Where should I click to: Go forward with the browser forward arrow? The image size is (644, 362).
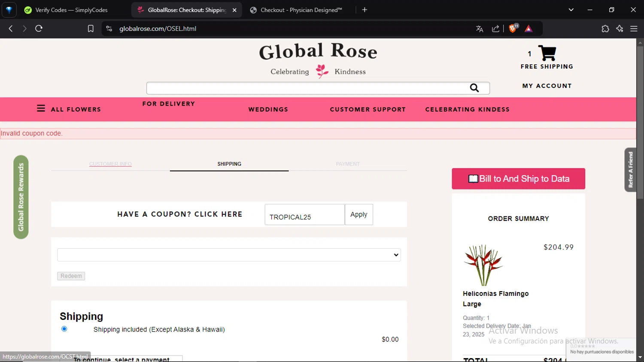tap(24, 28)
